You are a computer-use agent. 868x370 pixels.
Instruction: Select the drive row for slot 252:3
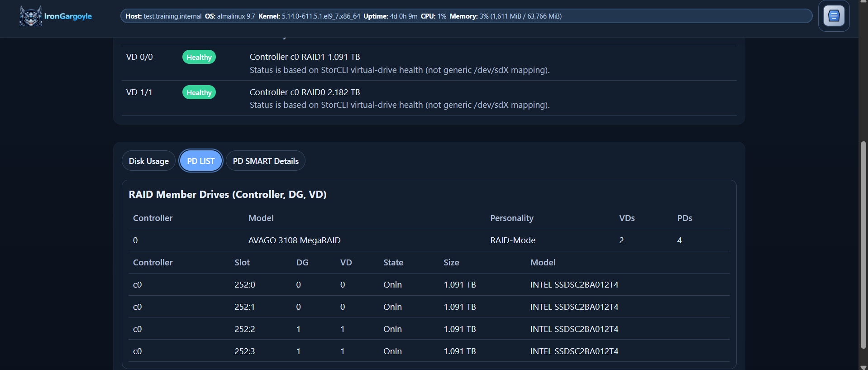(429, 351)
